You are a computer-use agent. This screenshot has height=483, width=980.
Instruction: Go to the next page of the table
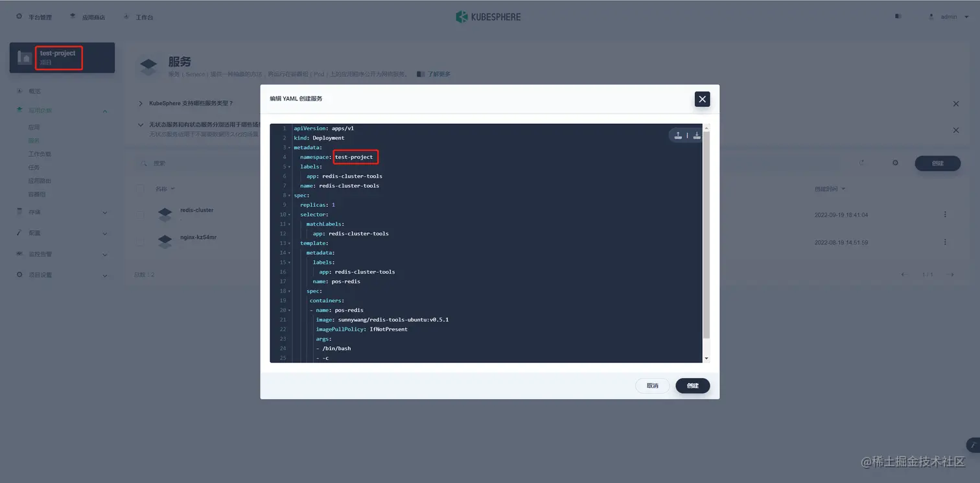tap(951, 275)
